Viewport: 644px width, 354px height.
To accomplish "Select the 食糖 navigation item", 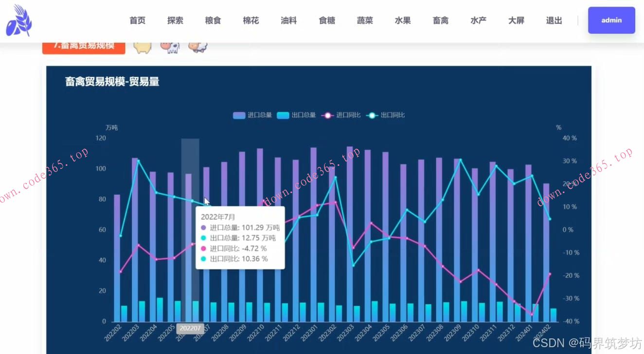I will click(327, 20).
